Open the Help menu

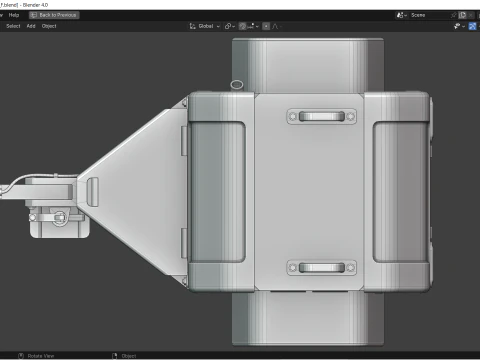[14, 15]
